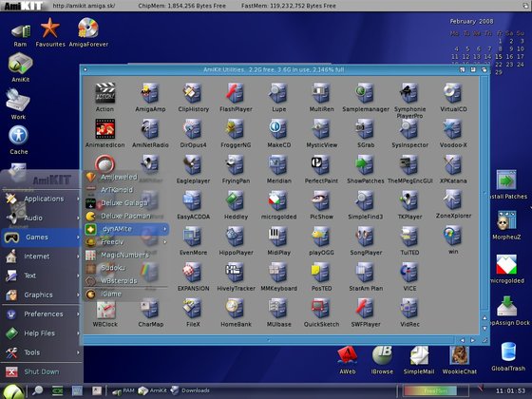Launch the HippoPlayer icon

(x=237, y=241)
